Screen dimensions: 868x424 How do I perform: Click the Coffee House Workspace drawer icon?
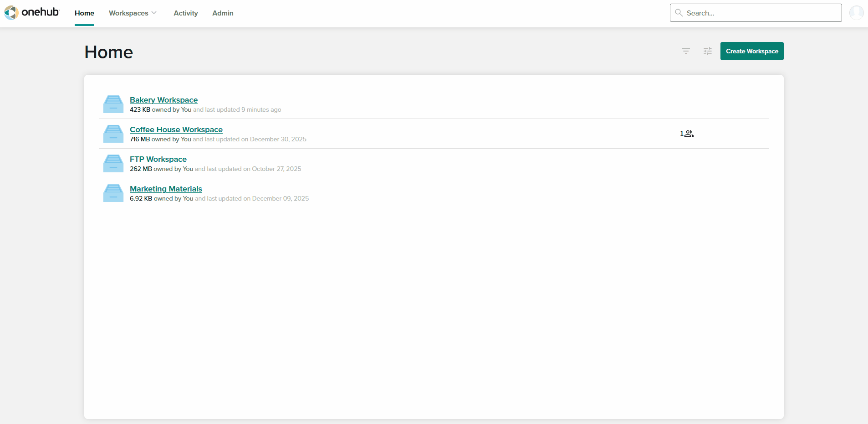click(113, 134)
